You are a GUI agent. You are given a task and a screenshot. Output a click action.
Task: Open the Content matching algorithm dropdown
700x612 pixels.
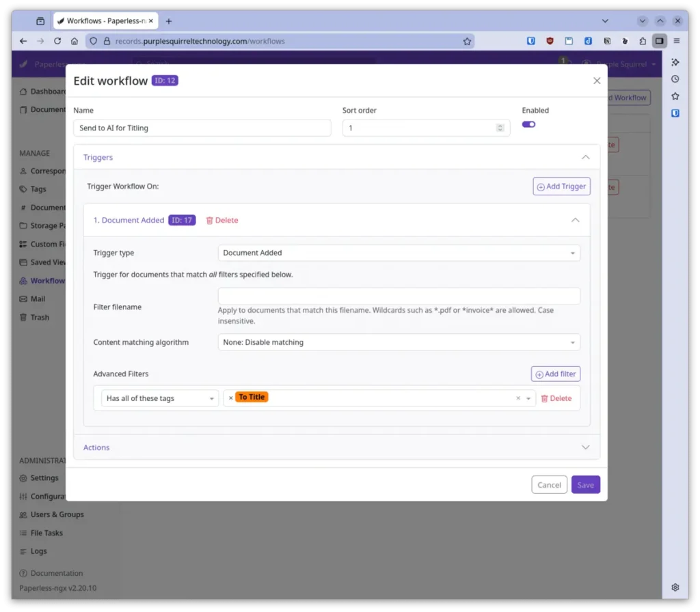(399, 342)
